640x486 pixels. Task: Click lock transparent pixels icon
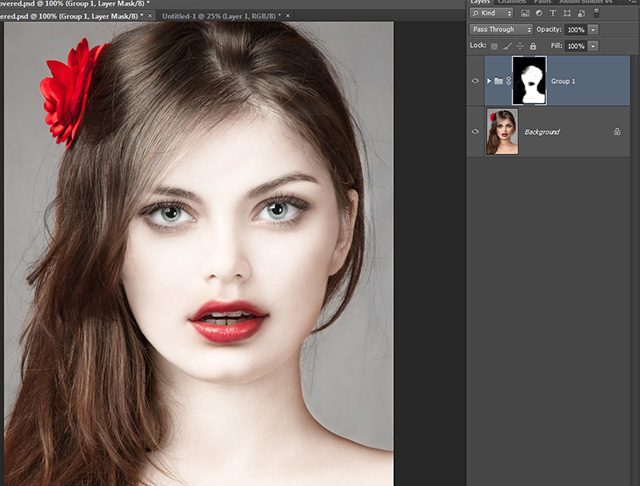(x=495, y=46)
